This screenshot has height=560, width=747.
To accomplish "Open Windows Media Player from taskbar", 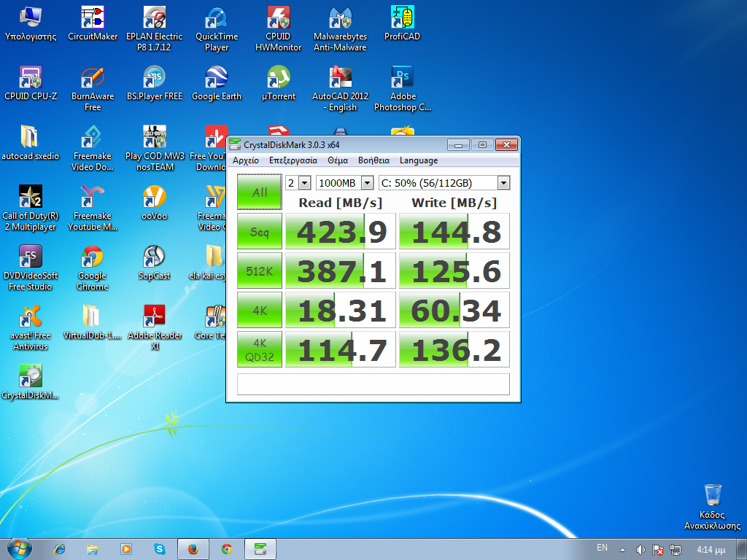I will [x=126, y=549].
